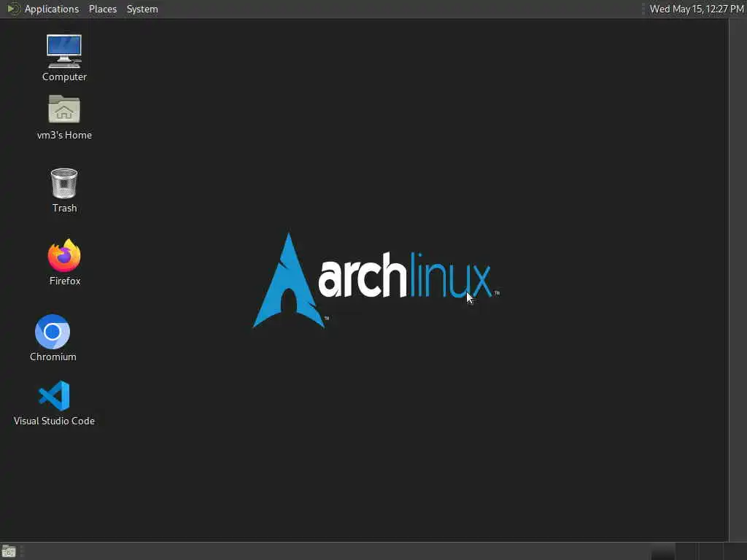Open the Applications menu
The image size is (747, 560).
(52, 9)
